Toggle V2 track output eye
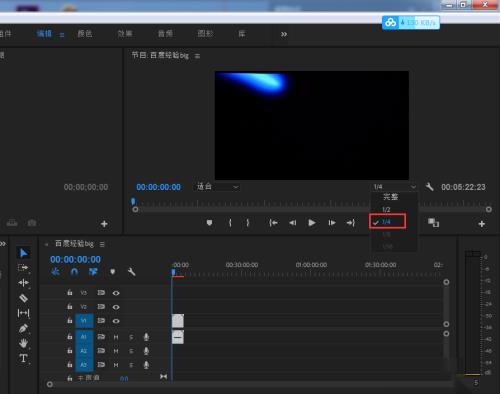This screenshot has height=394, width=500. point(116,307)
